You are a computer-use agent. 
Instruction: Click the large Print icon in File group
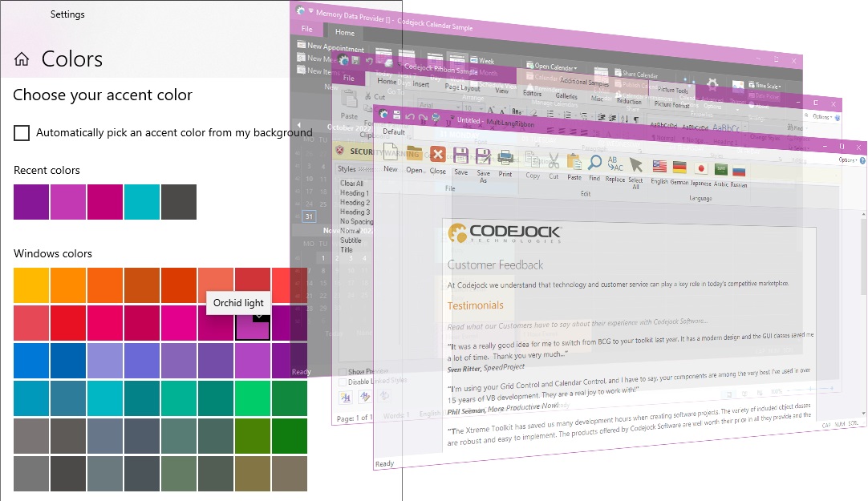(x=505, y=158)
